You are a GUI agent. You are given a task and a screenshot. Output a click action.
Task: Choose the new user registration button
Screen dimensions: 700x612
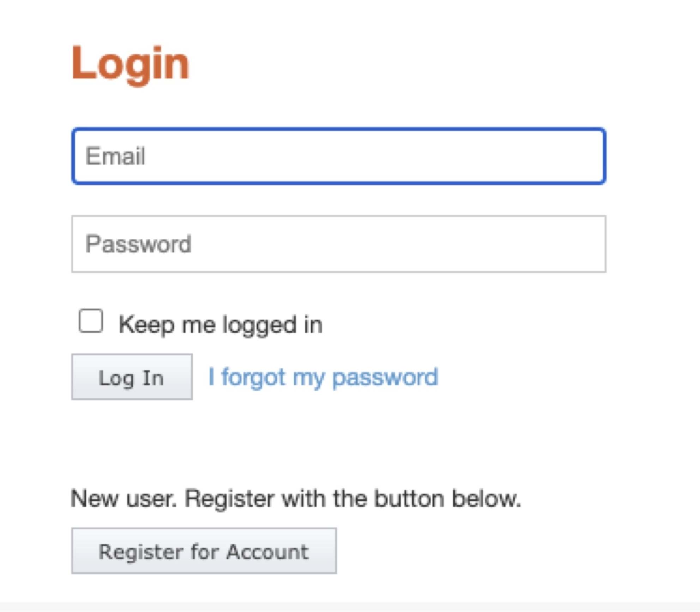(204, 551)
